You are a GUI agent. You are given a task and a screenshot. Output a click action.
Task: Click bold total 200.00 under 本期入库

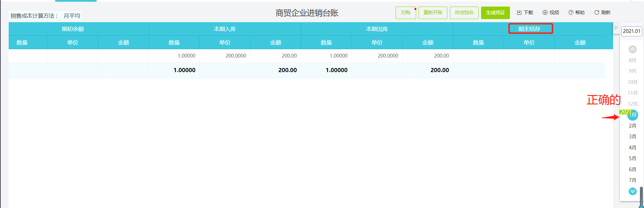[288, 70]
